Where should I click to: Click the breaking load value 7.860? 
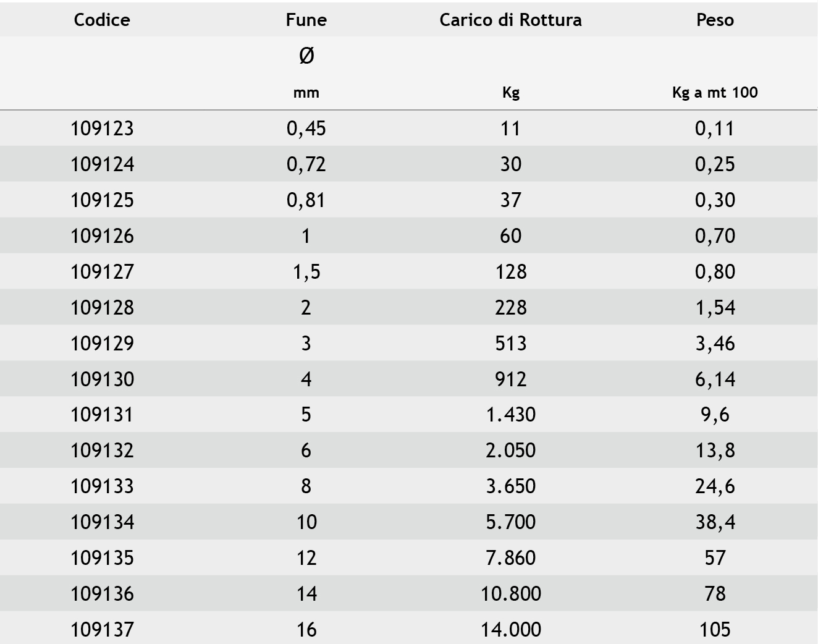510,558
